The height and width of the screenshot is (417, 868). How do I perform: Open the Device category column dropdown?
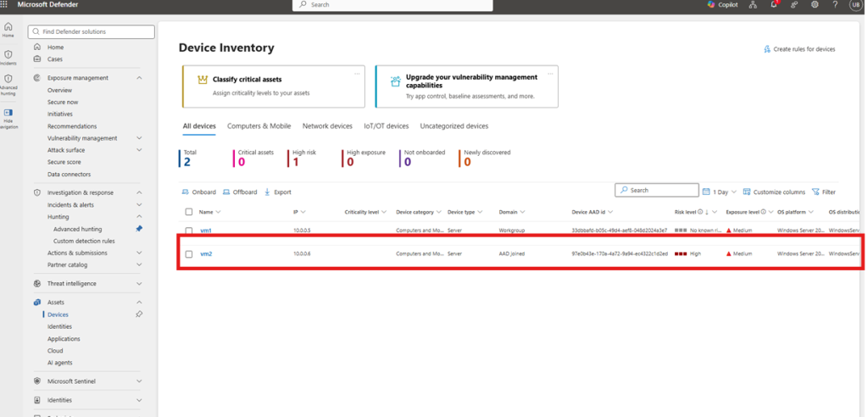439,212
